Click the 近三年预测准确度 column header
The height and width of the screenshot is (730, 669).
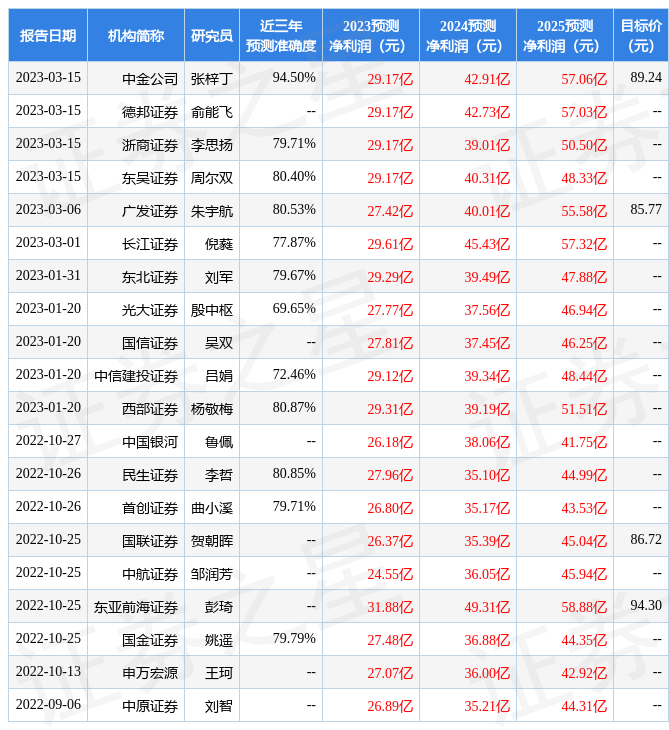(281, 35)
